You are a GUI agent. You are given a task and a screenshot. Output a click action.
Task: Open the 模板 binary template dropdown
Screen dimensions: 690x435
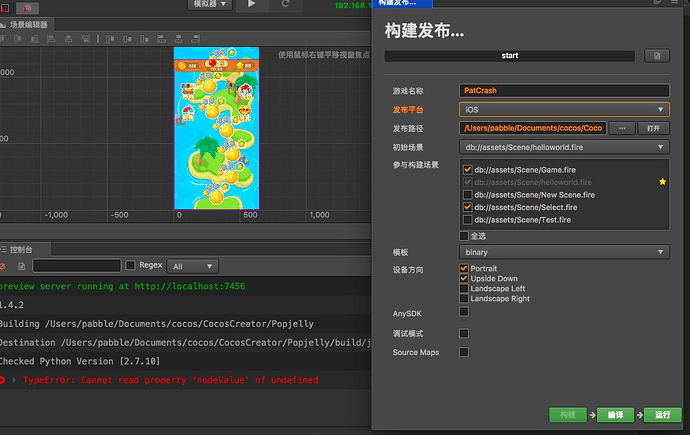[564, 253]
